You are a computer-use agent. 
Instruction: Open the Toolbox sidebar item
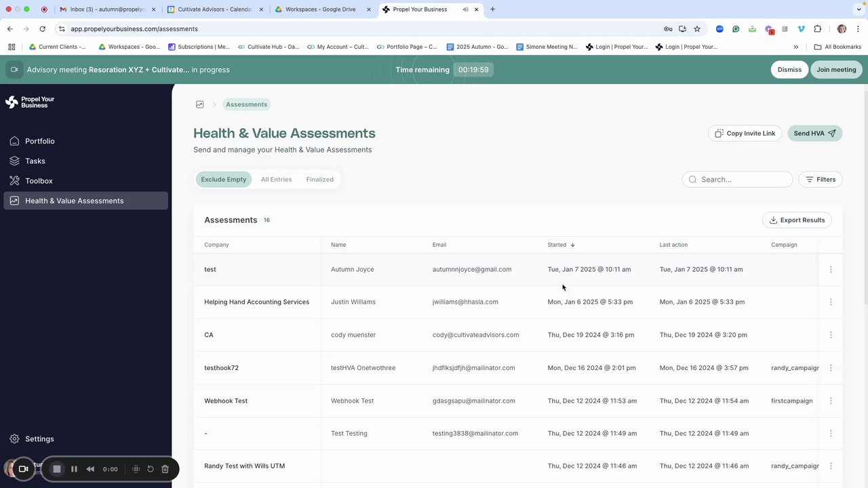pos(85,181)
